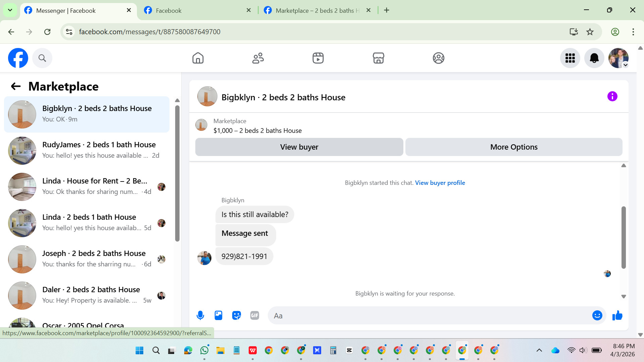Click the Facebook search magnifier icon
The height and width of the screenshot is (362, 644).
pyautogui.click(x=42, y=58)
